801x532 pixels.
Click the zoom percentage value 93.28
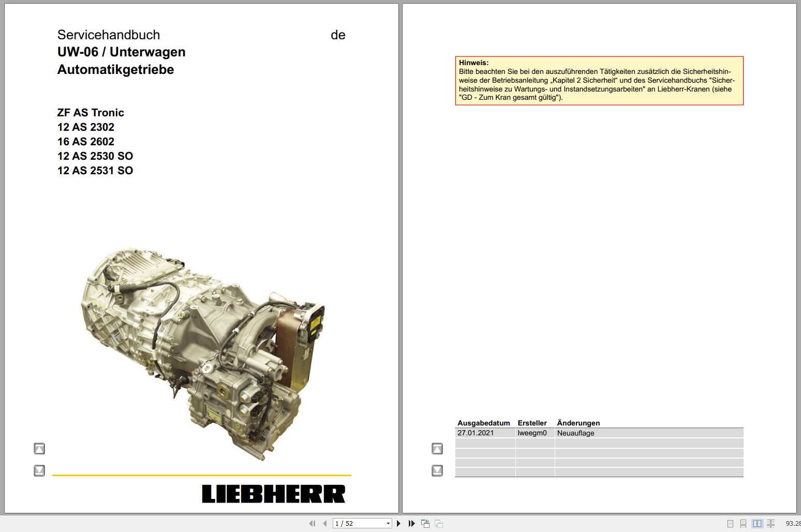[793, 524]
